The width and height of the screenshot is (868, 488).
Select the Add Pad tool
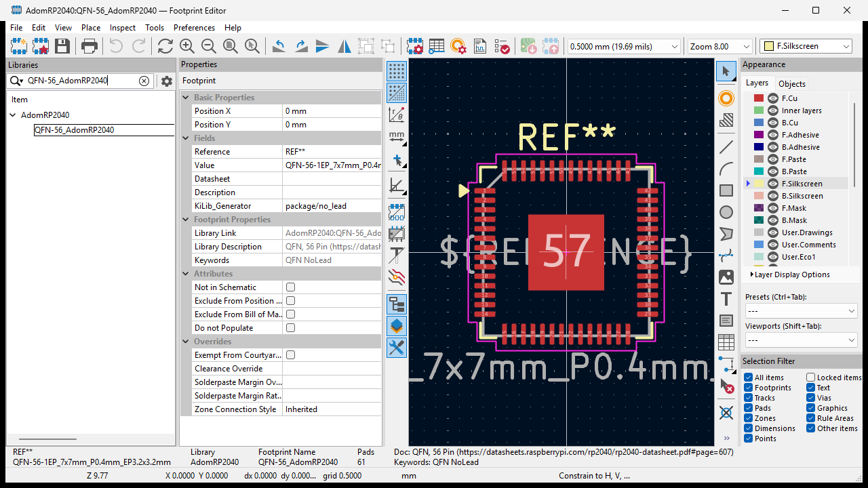[x=726, y=98]
